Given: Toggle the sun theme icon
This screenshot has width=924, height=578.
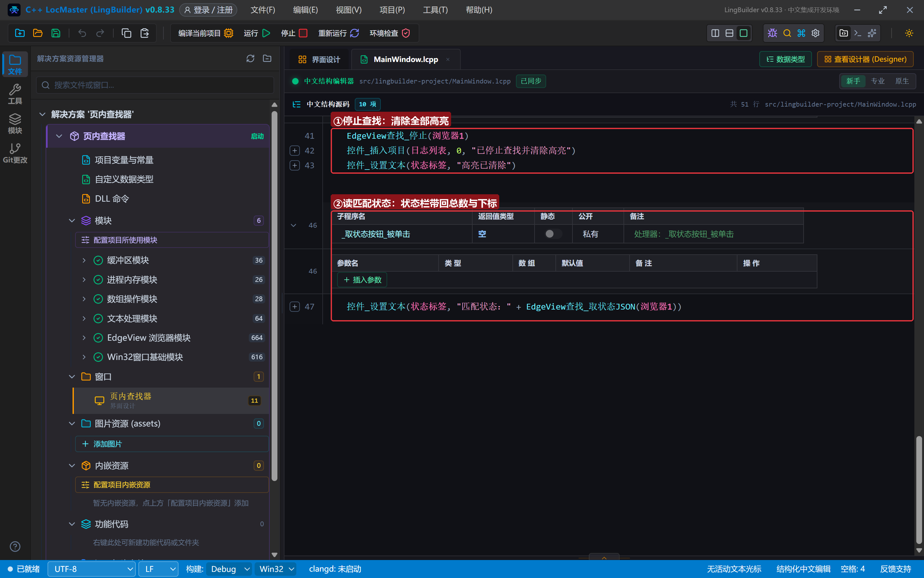Looking at the screenshot, I should tap(909, 33).
